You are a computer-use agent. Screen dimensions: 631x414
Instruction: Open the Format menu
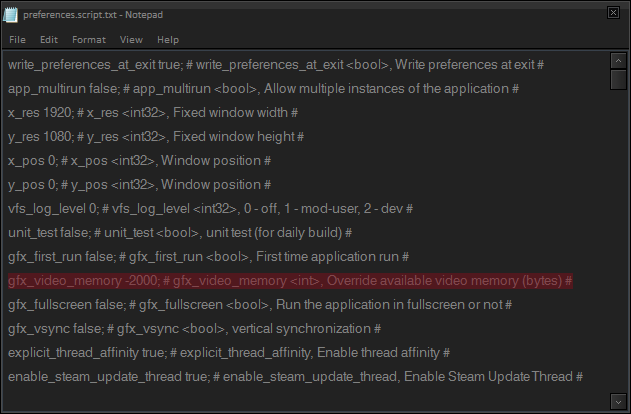89,40
